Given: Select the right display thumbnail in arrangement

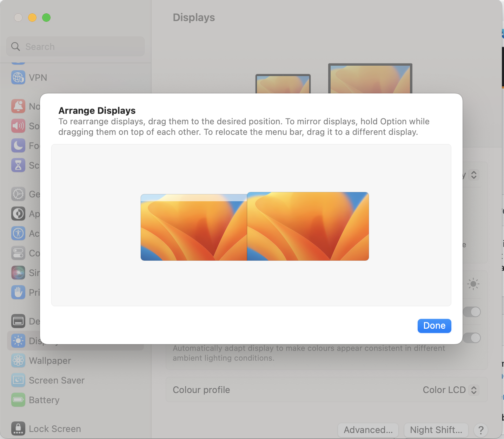Looking at the screenshot, I should click(x=308, y=226).
